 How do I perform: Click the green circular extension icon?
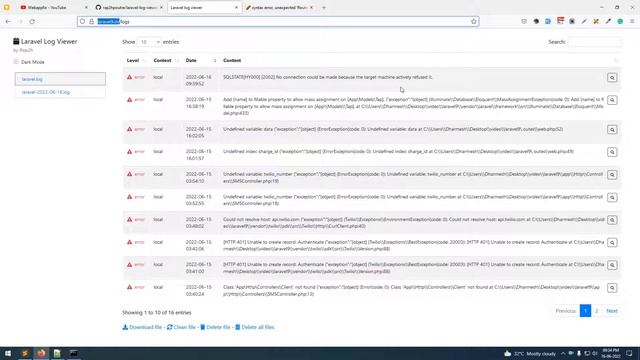click(x=620, y=21)
